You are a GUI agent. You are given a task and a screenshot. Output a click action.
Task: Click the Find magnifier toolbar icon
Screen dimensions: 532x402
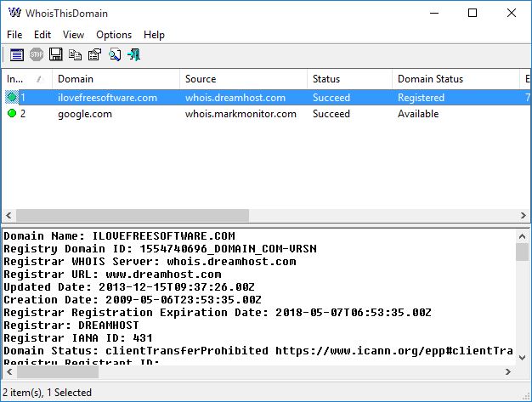[115, 54]
